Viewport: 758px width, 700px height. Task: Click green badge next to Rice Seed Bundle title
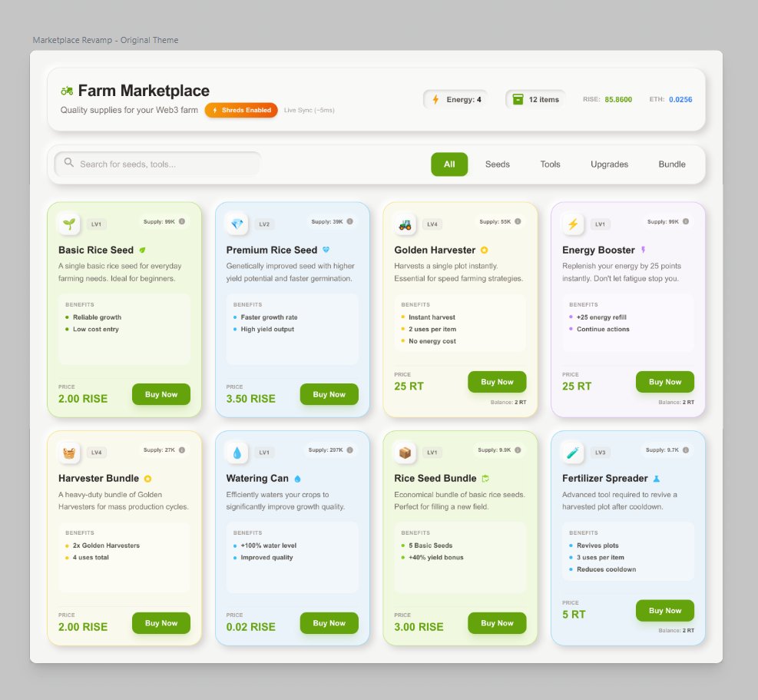485,479
